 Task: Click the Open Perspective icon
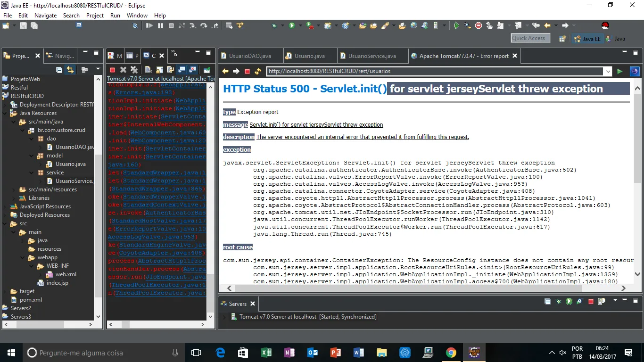562,39
